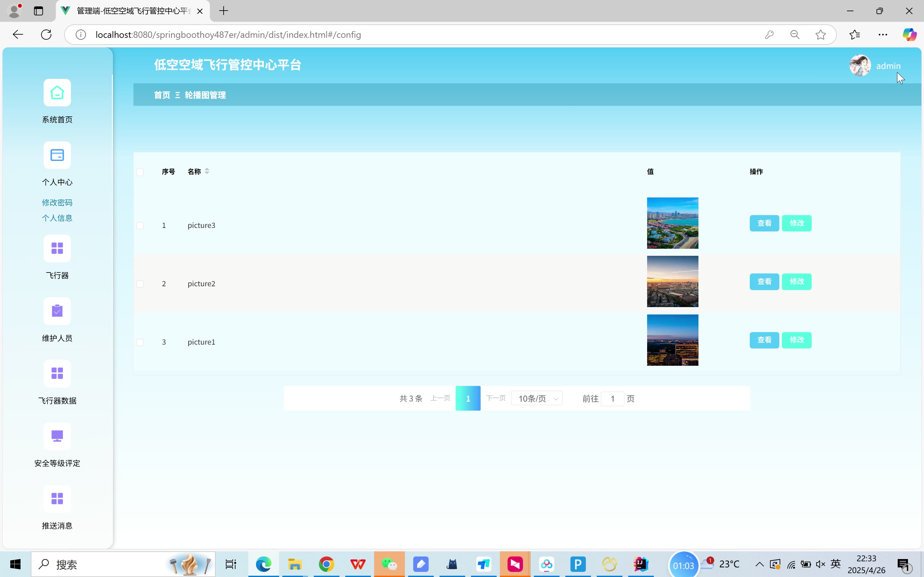Click 修改 button for picture3

(797, 223)
